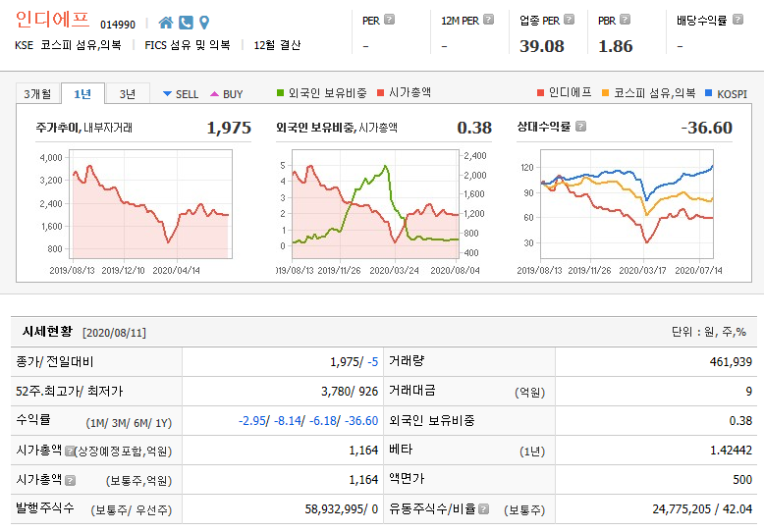The height and width of the screenshot is (532, 764).
Task: Click 거래대금 value 9
Action: [x=748, y=392]
